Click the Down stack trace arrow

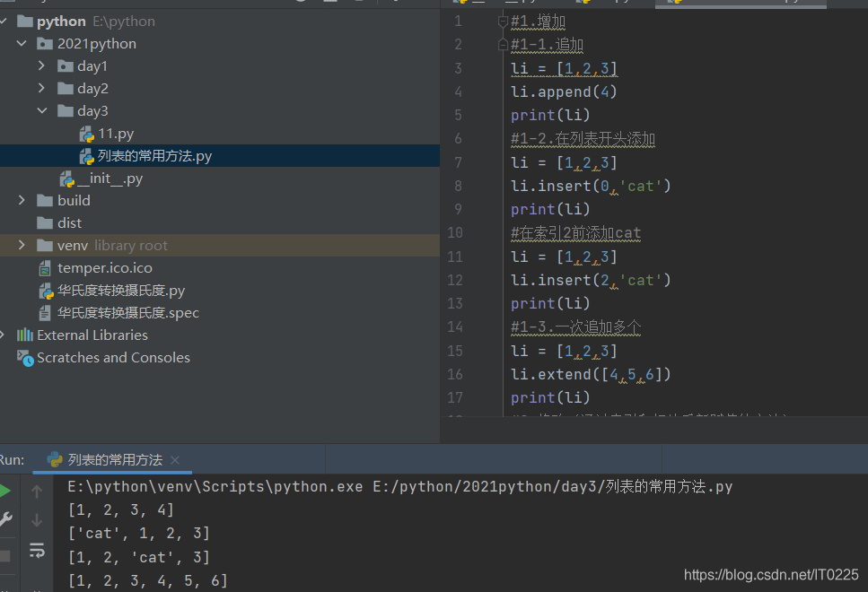coord(37,520)
